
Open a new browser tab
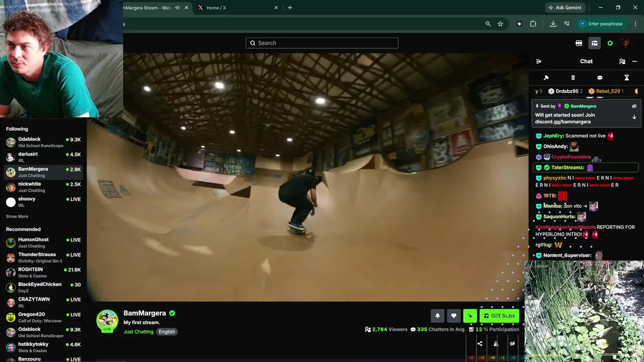(x=290, y=8)
